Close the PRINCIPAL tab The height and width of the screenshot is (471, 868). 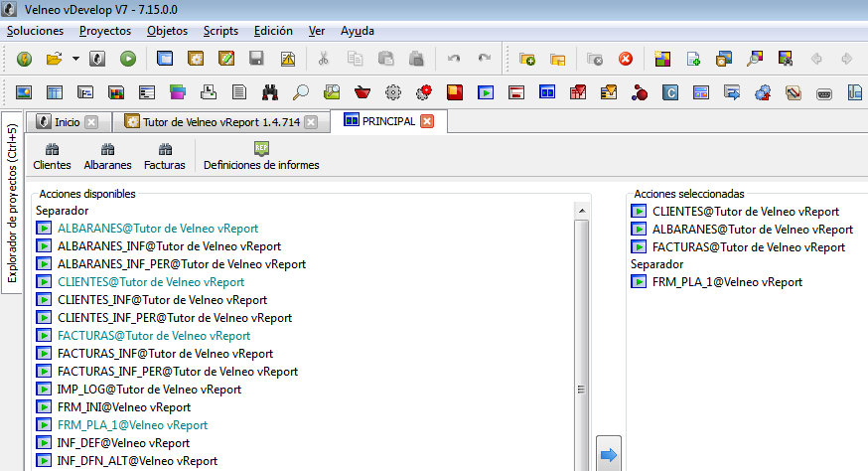click(x=427, y=121)
